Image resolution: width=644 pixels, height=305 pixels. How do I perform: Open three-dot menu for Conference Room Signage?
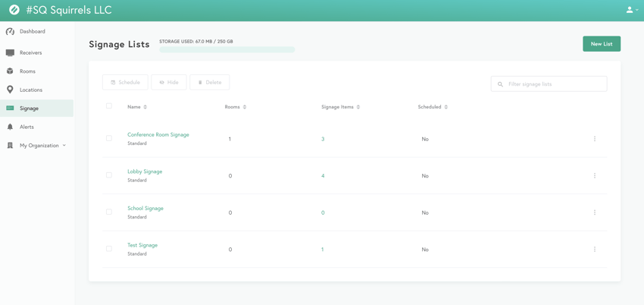pyautogui.click(x=595, y=139)
